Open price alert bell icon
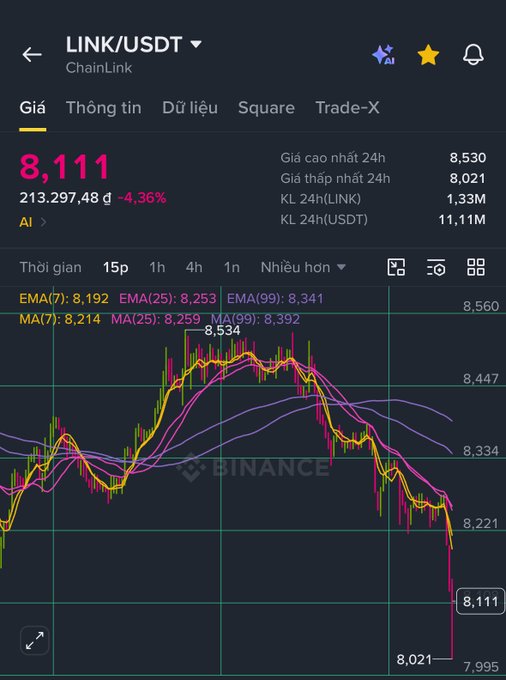 [x=473, y=55]
